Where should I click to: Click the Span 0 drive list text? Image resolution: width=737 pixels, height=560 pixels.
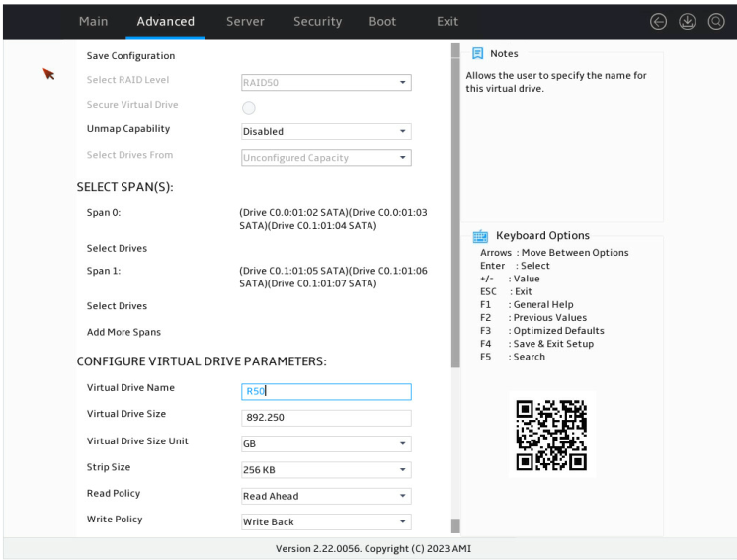pos(333,219)
